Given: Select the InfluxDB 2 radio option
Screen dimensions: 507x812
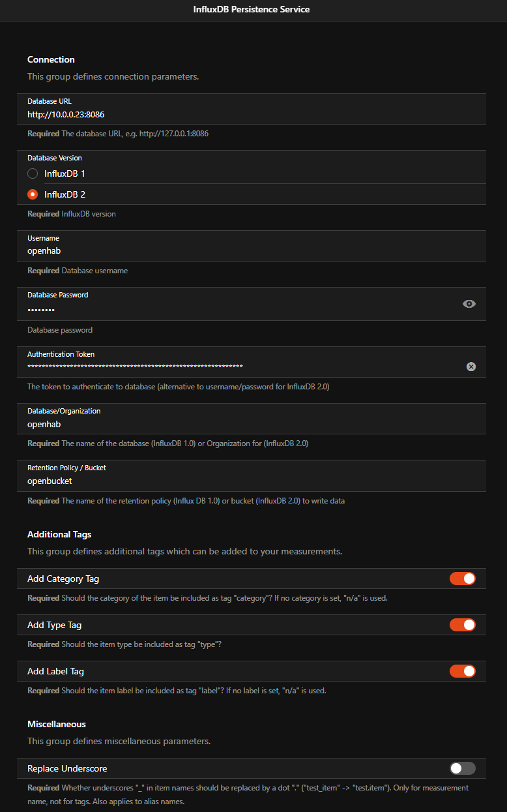Looking at the screenshot, I should pos(33,194).
